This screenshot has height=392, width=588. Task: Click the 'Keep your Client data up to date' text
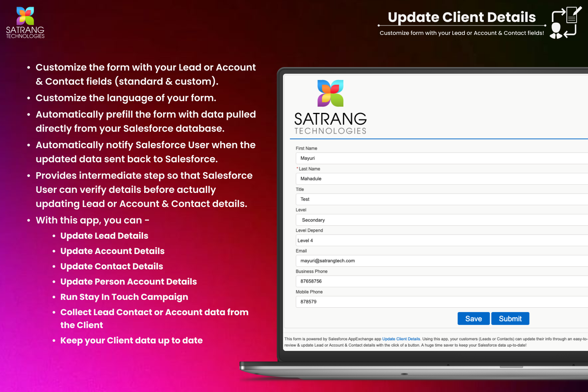[131, 341]
